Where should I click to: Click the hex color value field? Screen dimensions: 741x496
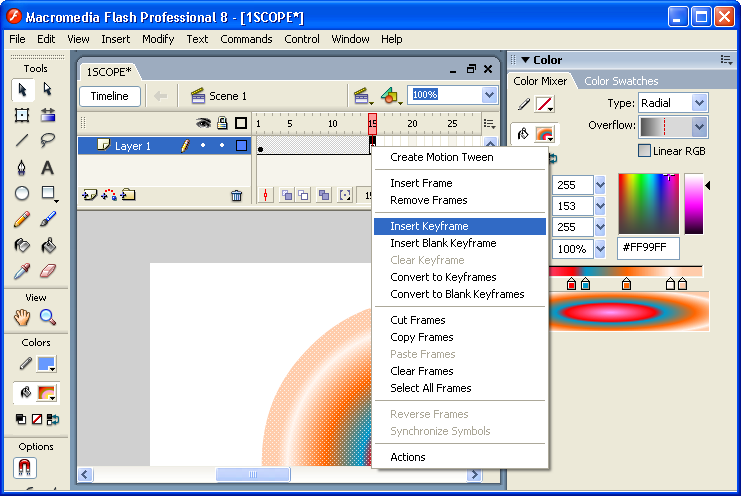point(649,248)
